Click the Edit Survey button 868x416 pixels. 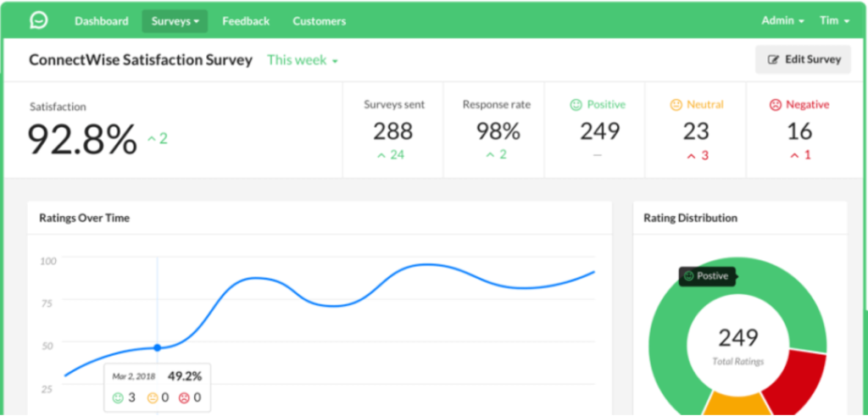[804, 60]
